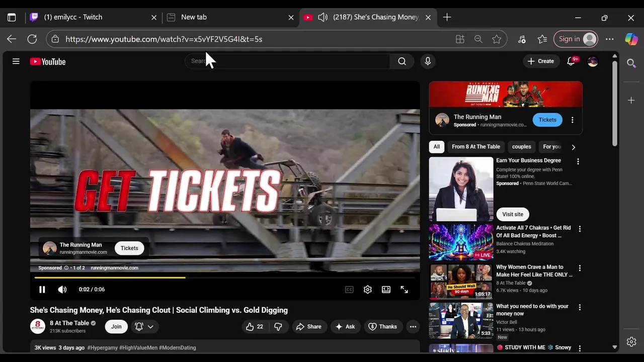Open options for Activate All 7 Chakras video
The width and height of the screenshot is (644, 362).
tap(580, 229)
